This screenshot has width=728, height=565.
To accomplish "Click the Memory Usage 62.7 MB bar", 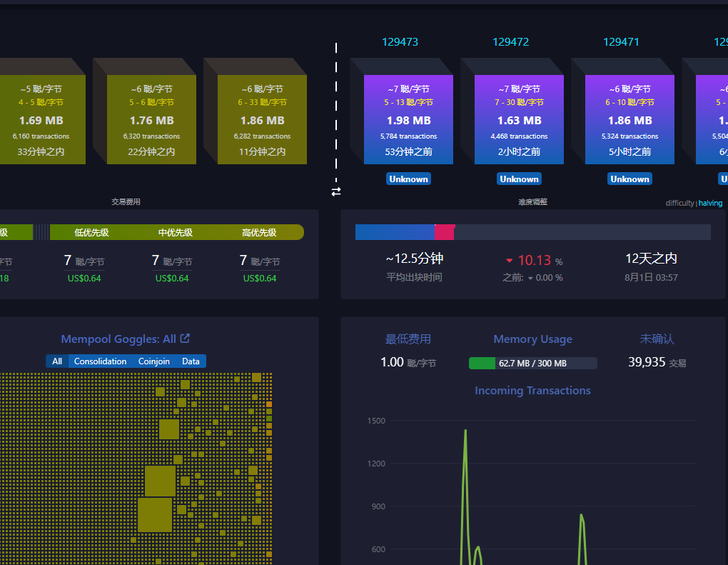I will (533, 364).
